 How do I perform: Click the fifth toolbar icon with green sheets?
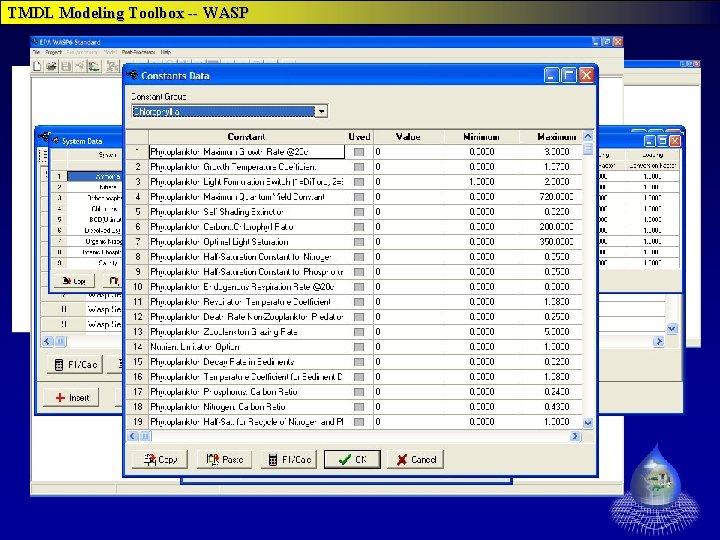coord(94,67)
